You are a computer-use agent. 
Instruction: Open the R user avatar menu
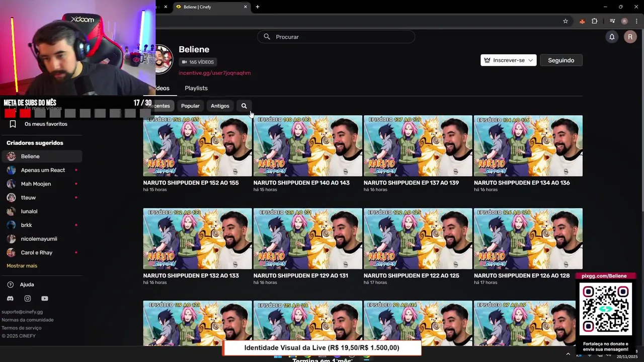tap(630, 37)
